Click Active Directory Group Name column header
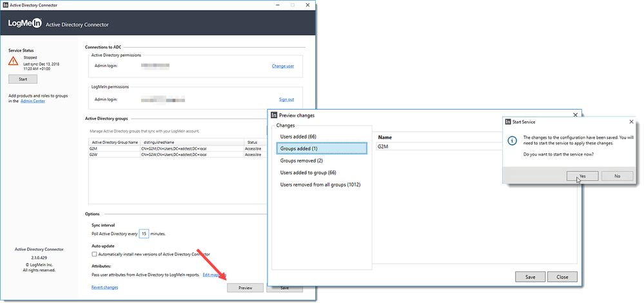Screen dimensions: 644x303 115,142
